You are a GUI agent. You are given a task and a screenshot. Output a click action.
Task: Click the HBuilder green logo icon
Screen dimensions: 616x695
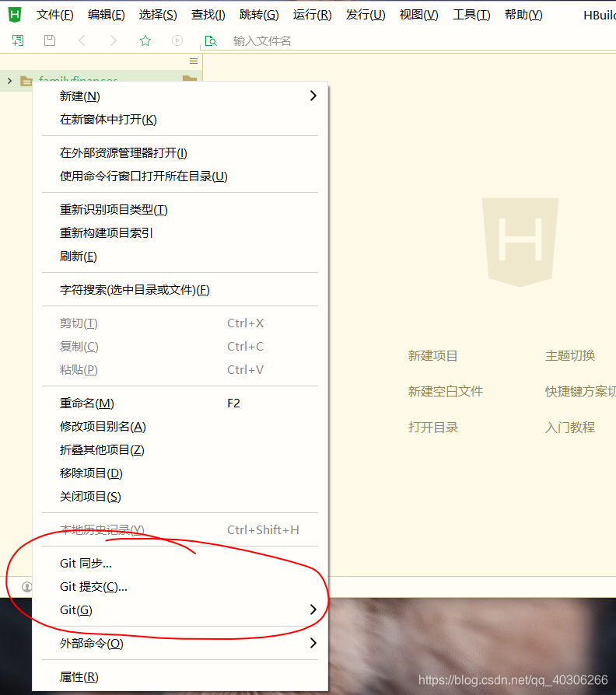pos(15,14)
